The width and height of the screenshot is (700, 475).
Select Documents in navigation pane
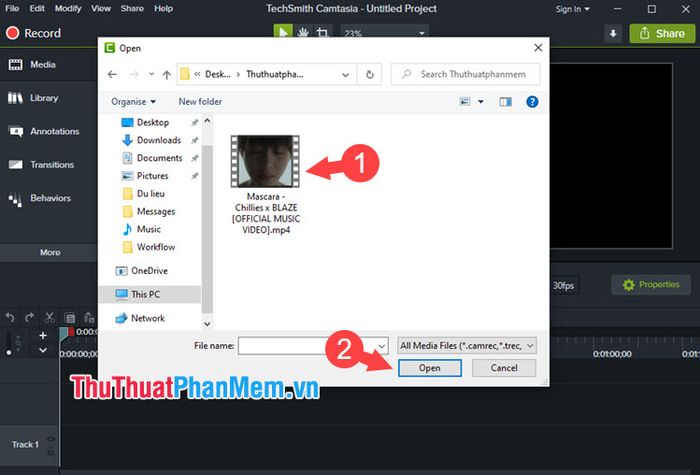[159, 158]
